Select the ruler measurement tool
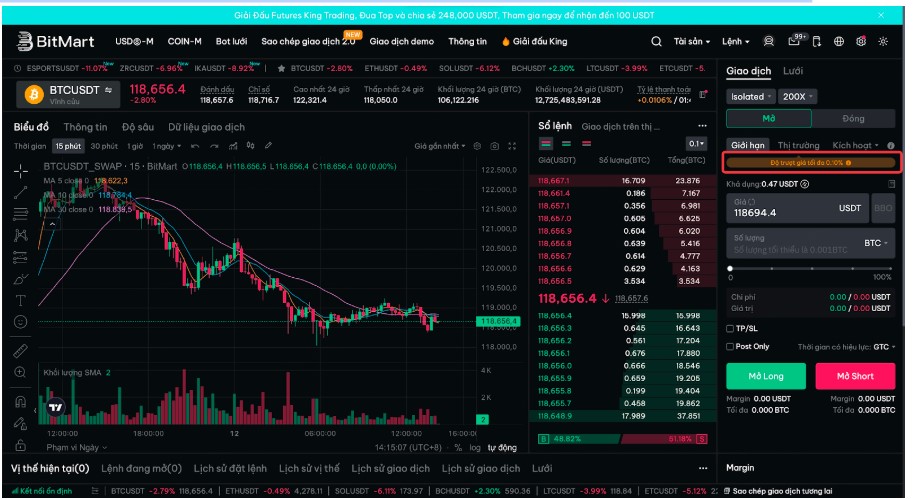 (21, 350)
